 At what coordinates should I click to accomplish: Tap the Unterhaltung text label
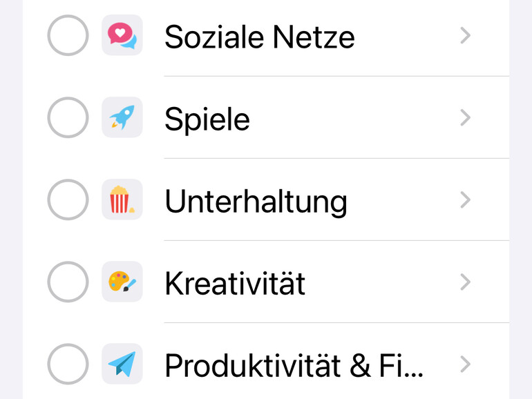click(256, 201)
